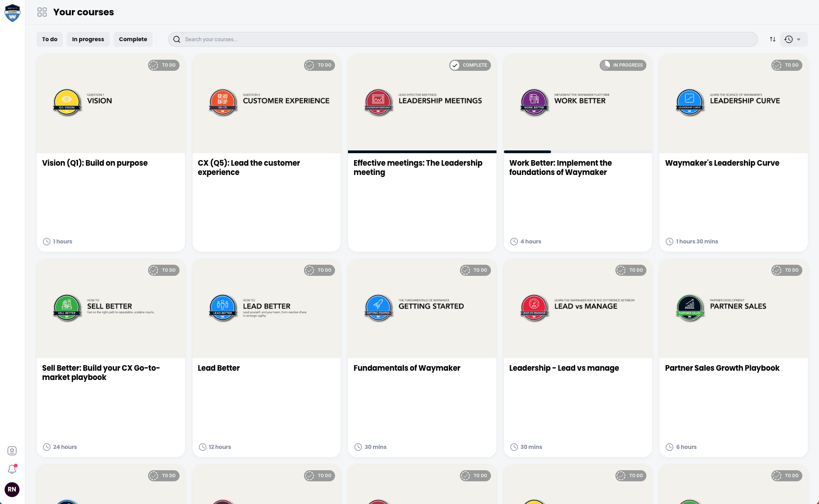Click IN PROGRESS badge on Work Better card

tap(623, 65)
